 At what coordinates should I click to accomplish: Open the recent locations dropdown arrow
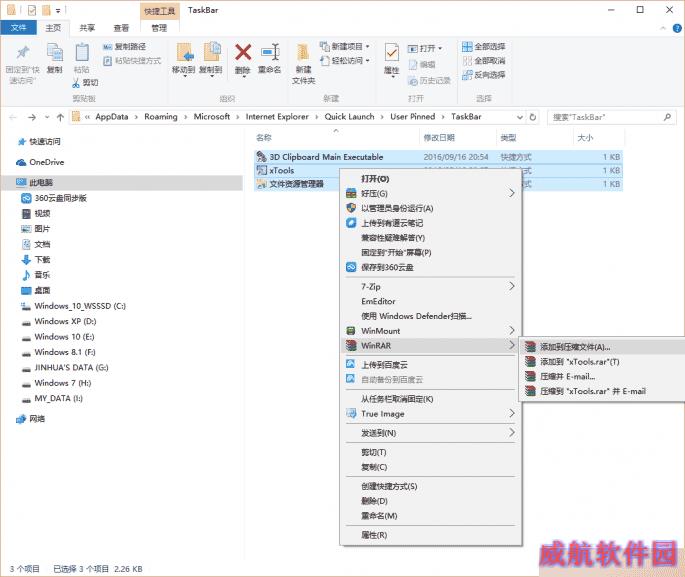coord(47,117)
